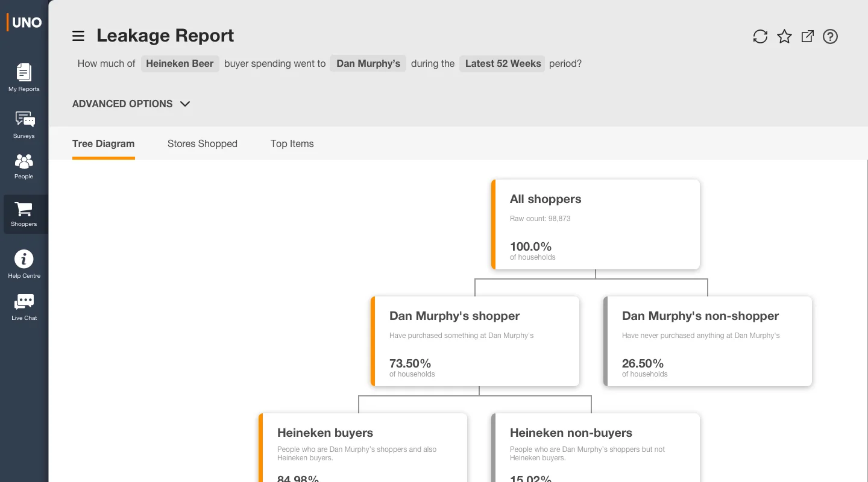Open My Reports in the sidebar
The height and width of the screenshot is (482, 868).
24,78
